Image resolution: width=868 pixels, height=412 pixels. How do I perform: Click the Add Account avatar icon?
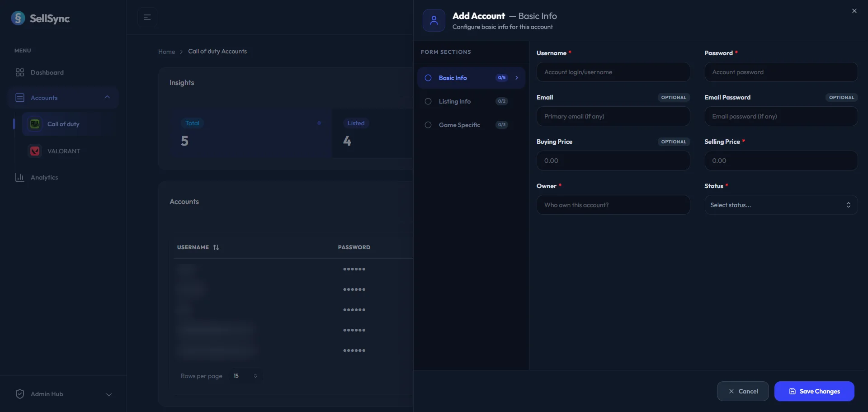(x=434, y=20)
